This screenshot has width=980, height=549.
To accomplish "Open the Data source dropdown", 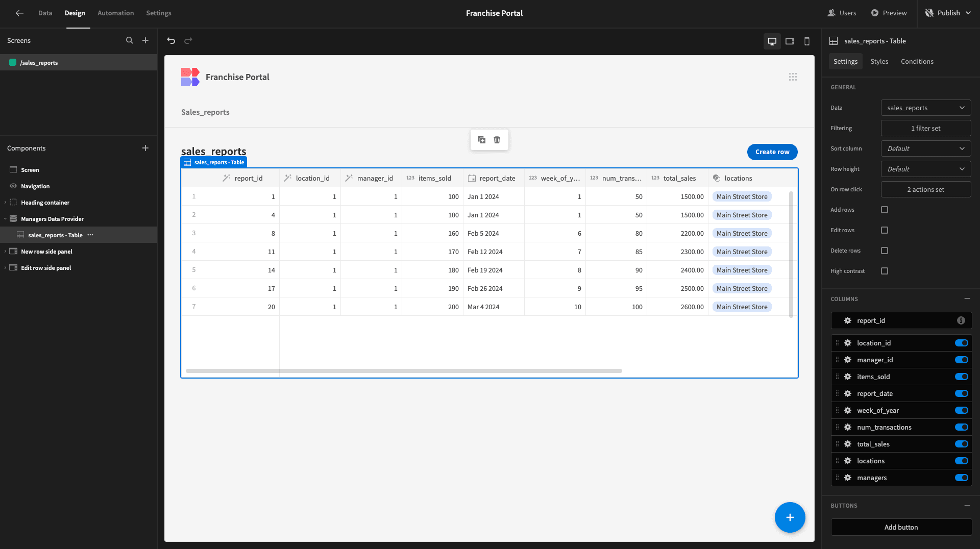I will click(926, 108).
